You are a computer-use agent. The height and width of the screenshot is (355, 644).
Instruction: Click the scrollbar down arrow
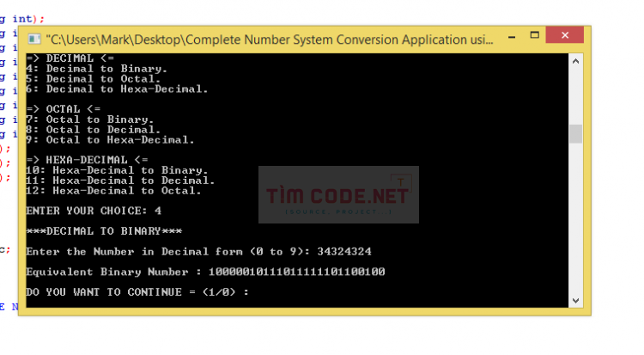(x=575, y=301)
